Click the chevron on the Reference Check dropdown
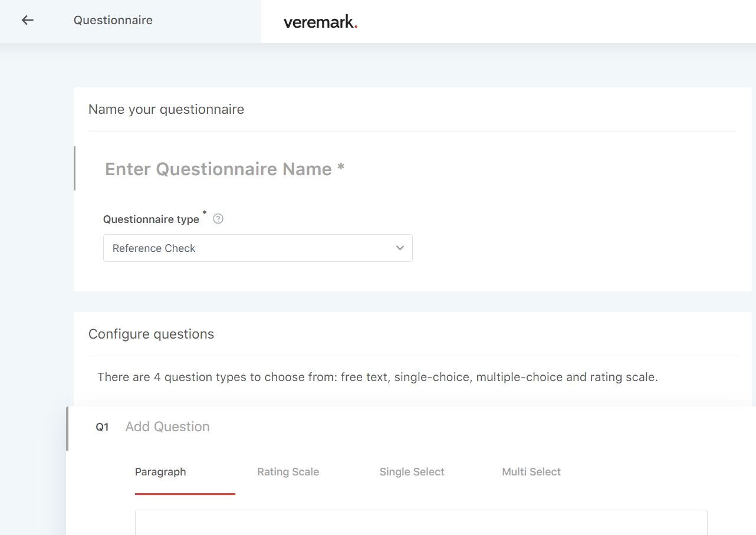The image size is (756, 535). [x=399, y=248]
